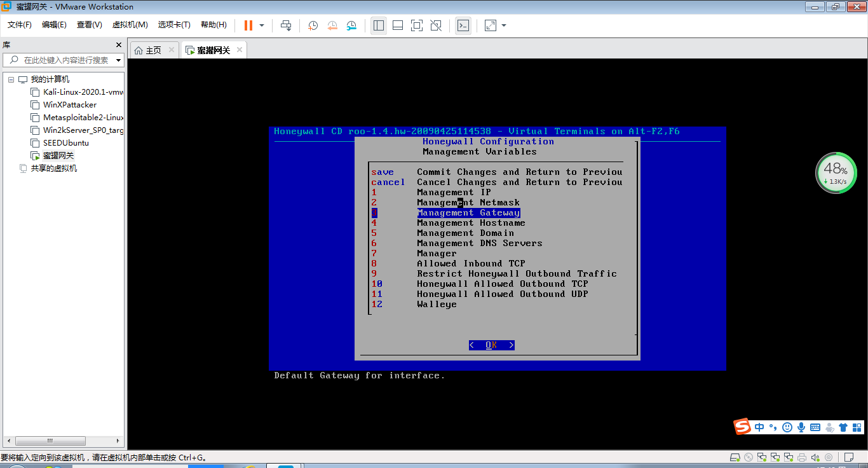Image resolution: width=868 pixels, height=468 pixels.
Task: Click the library scrollbar right arrow
Action: (118, 441)
